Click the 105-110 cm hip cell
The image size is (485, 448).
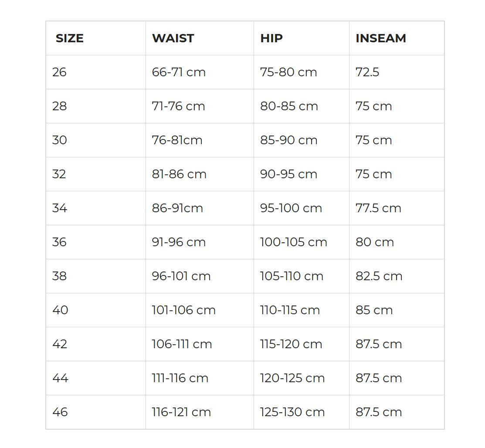(292, 276)
